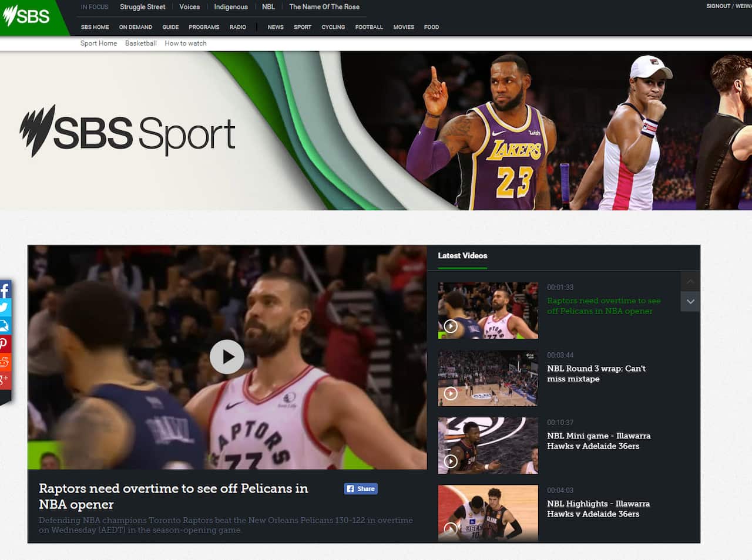Open the Guide menu item
The width and height of the screenshot is (752, 560).
pos(170,27)
